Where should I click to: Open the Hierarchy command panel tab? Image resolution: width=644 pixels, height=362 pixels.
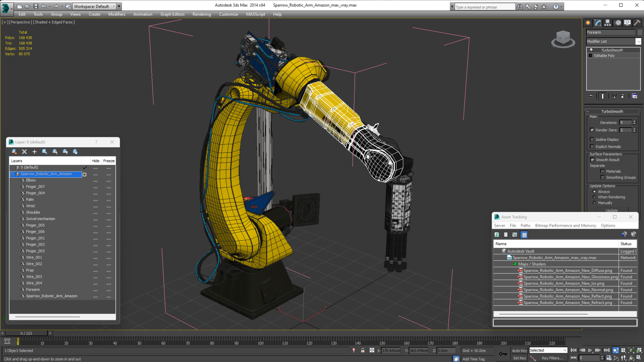pos(607,23)
